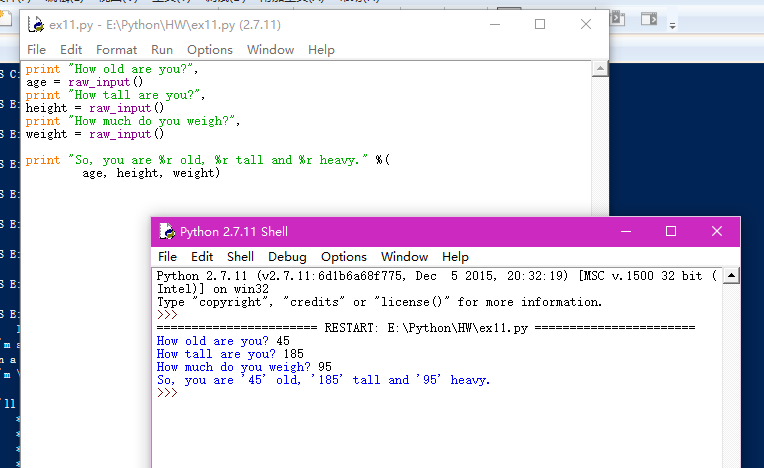Click the rightmost pane layout icon in background toolbar

tap(649, 18)
